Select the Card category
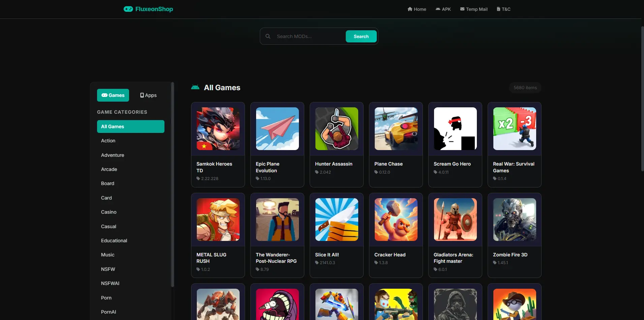This screenshot has height=320, width=644. point(131,198)
